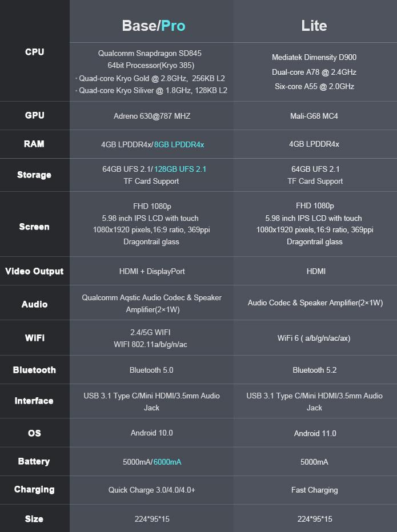
Task: Select the GPU row label
Action: (34, 115)
